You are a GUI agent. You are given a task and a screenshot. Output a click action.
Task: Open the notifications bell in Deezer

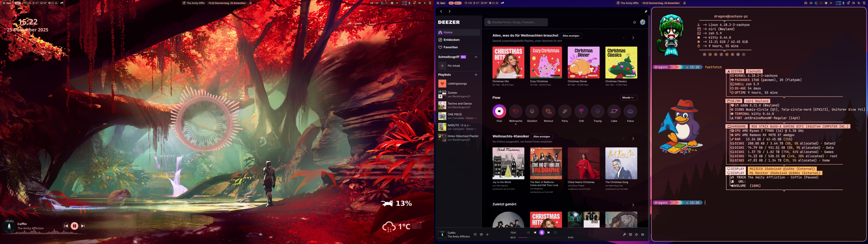[634, 22]
